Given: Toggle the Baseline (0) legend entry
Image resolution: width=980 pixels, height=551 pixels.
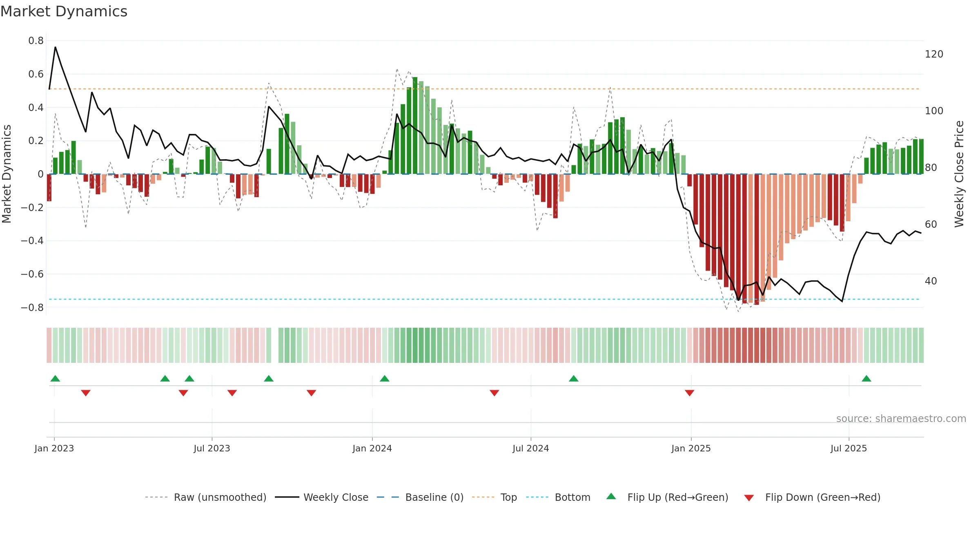Looking at the screenshot, I should [420, 497].
